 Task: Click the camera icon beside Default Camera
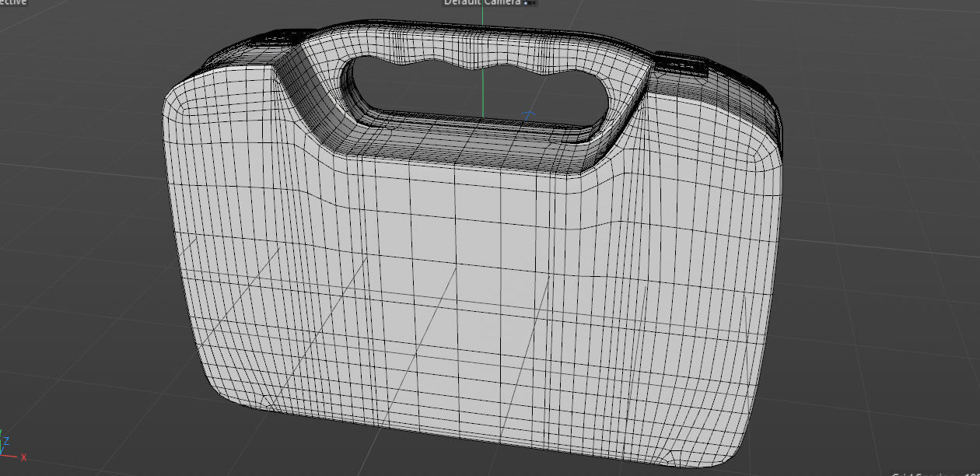coord(530,2)
